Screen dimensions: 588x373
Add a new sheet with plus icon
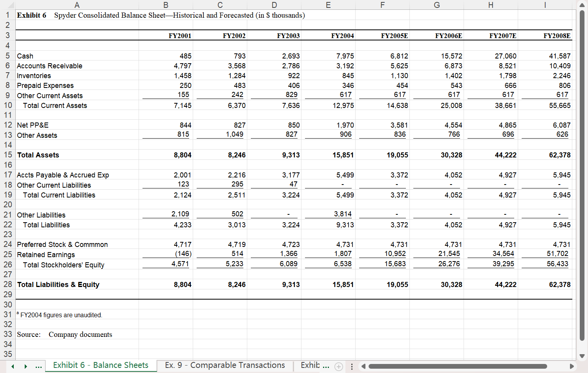coord(339,367)
